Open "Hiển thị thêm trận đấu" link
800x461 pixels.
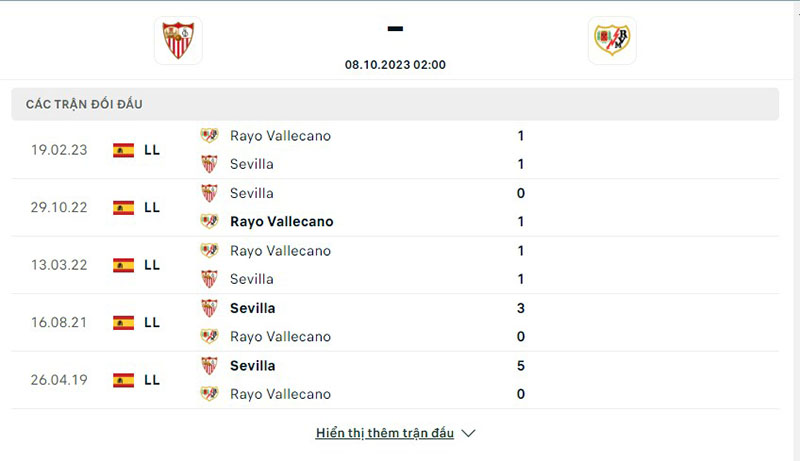click(385, 434)
